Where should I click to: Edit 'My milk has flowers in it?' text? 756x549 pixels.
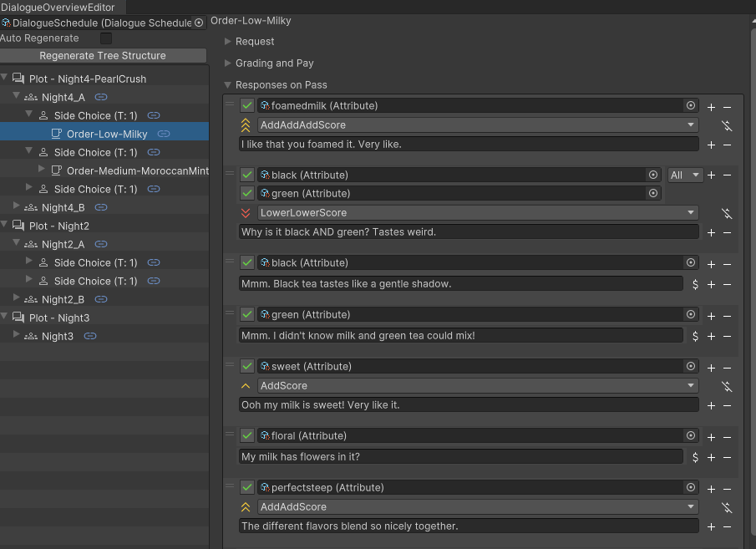click(x=461, y=456)
